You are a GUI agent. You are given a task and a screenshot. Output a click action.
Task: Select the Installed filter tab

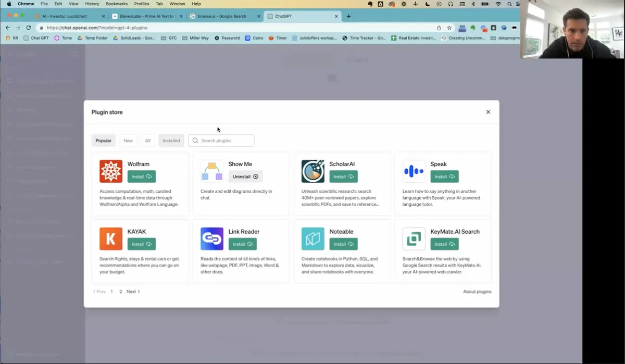tap(171, 141)
